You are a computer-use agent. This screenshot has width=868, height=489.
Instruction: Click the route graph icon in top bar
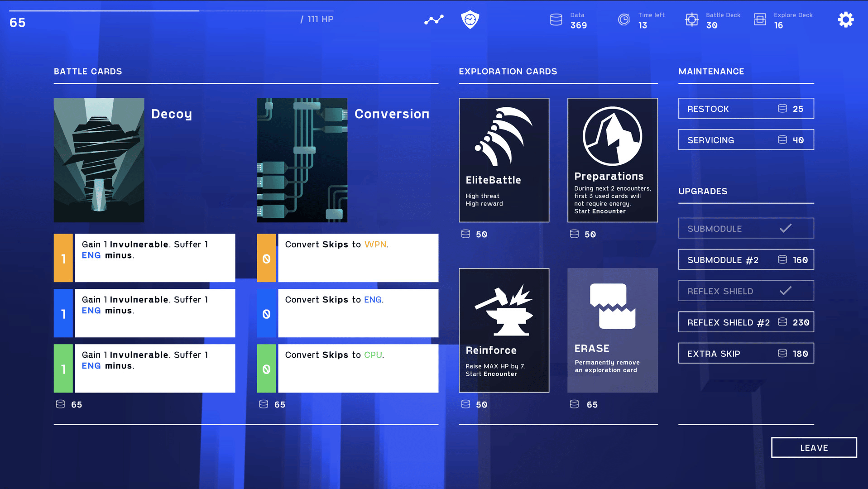(x=434, y=20)
